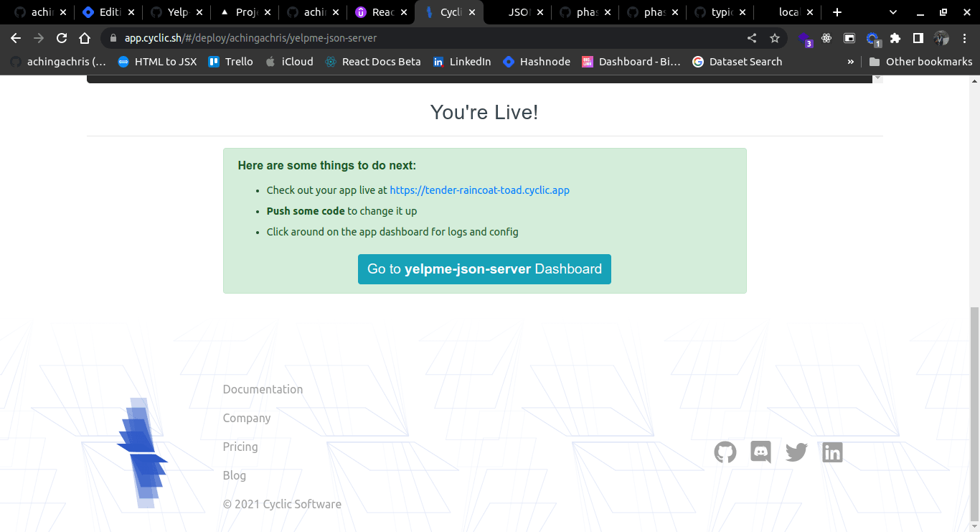Open Dataset Search bookmark
The height and width of the screenshot is (532, 980).
(x=737, y=62)
